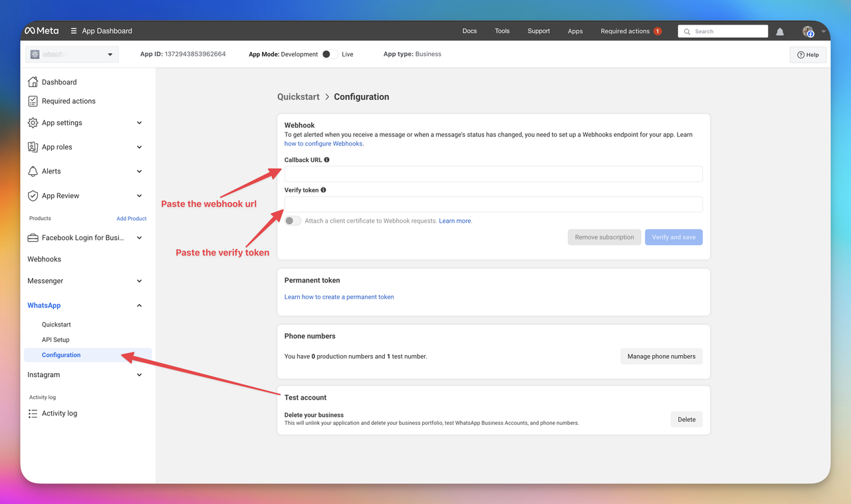The image size is (851, 504).
Task: Collapse the WhatsApp section
Action: 139,306
